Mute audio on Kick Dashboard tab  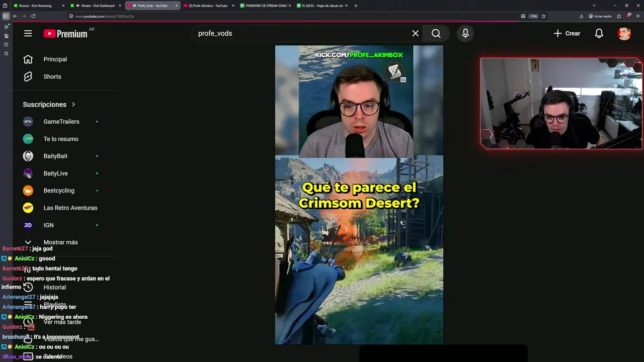78,6
